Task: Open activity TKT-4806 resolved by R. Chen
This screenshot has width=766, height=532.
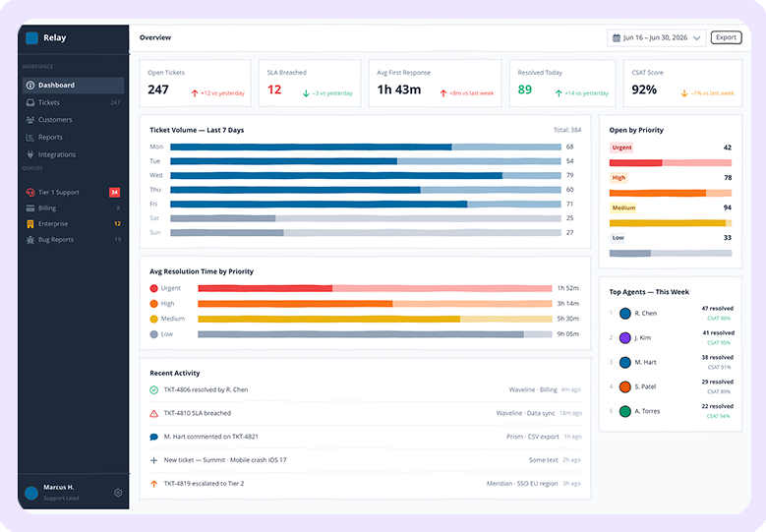Action: (366, 389)
